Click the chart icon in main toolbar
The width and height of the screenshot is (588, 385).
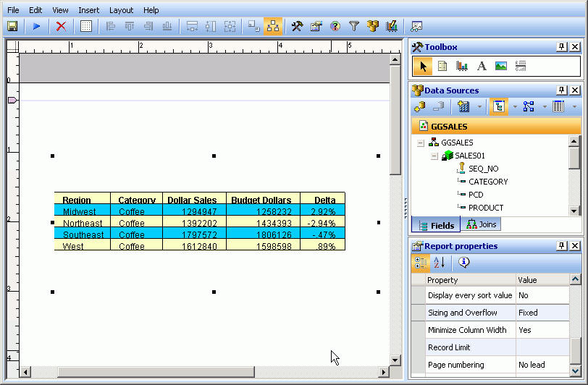pyautogui.click(x=392, y=26)
